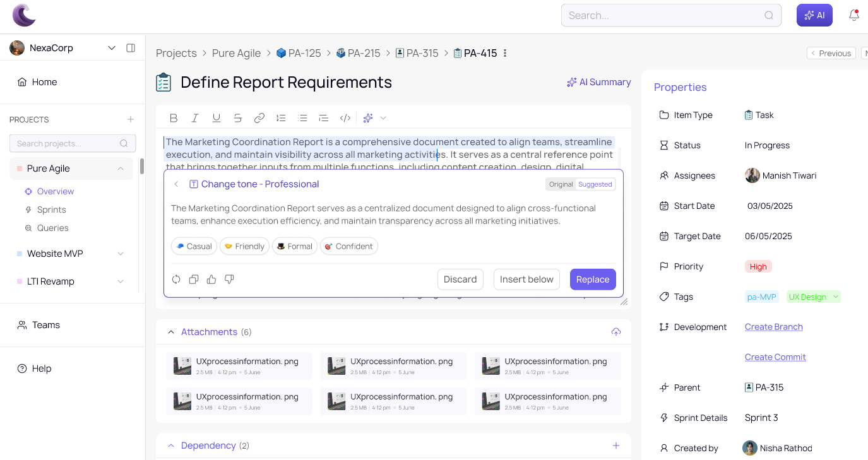Open the Sprints item in sidebar
This screenshot has height=460, width=868.
pos(51,209)
